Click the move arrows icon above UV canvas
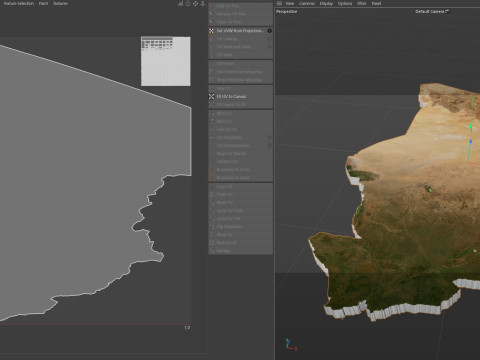 195,3
